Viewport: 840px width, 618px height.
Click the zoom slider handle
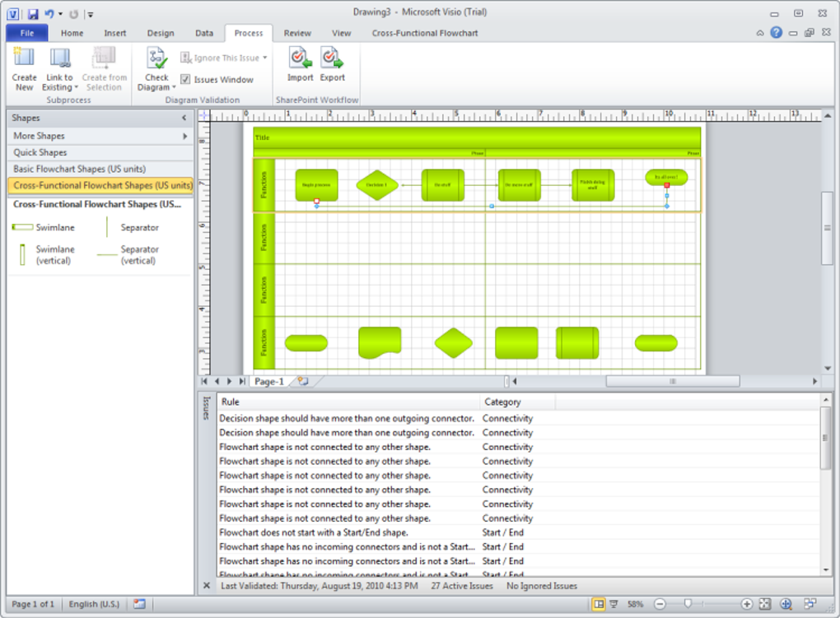click(x=687, y=604)
